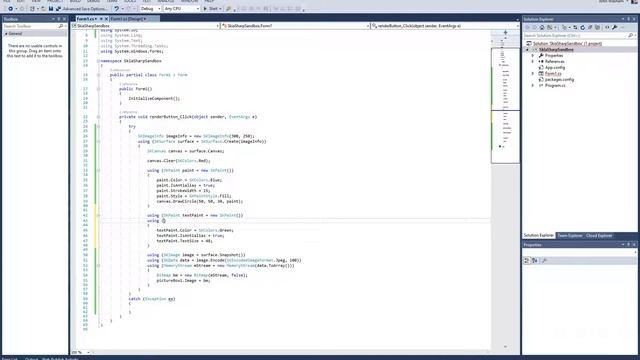640x360 pixels.
Task: Click the Navigate Backward icon in the toolbar
Action: click(x=11, y=9)
